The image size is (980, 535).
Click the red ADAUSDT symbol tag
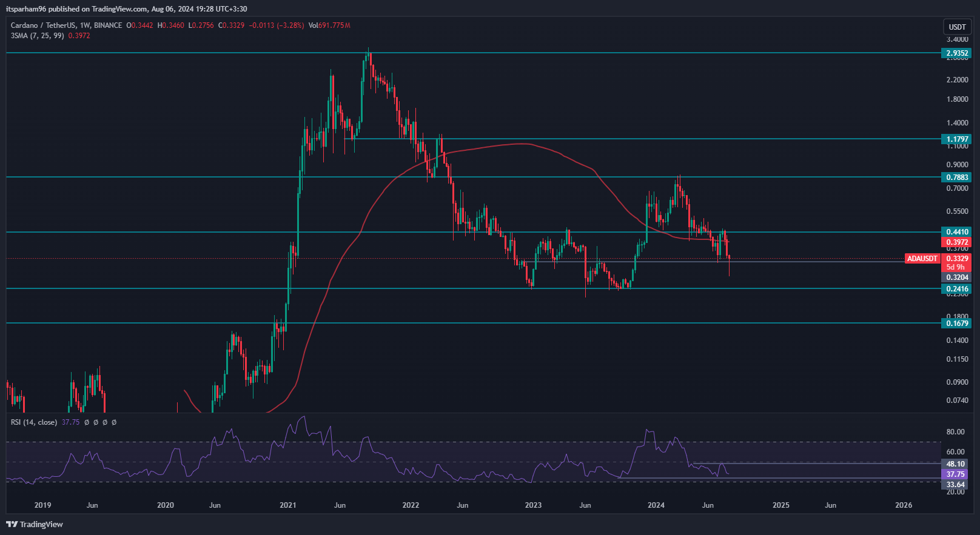[922, 259]
